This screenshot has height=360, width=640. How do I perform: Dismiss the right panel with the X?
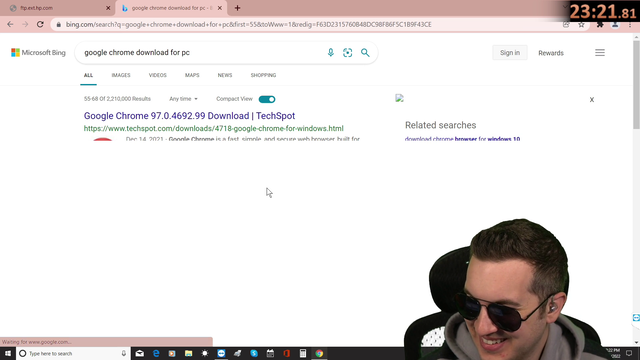591,100
